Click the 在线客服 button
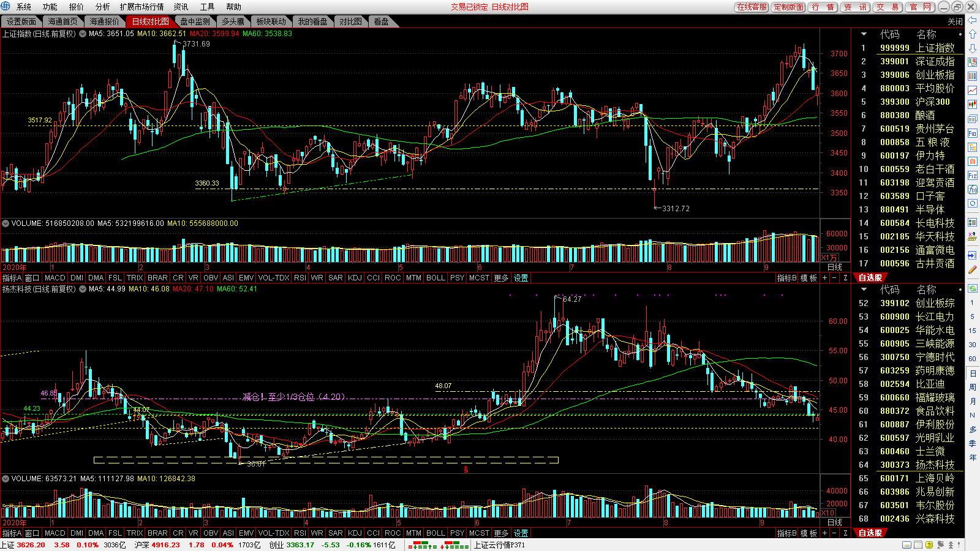Viewport: 980px width, 551px height. click(752, 7)
